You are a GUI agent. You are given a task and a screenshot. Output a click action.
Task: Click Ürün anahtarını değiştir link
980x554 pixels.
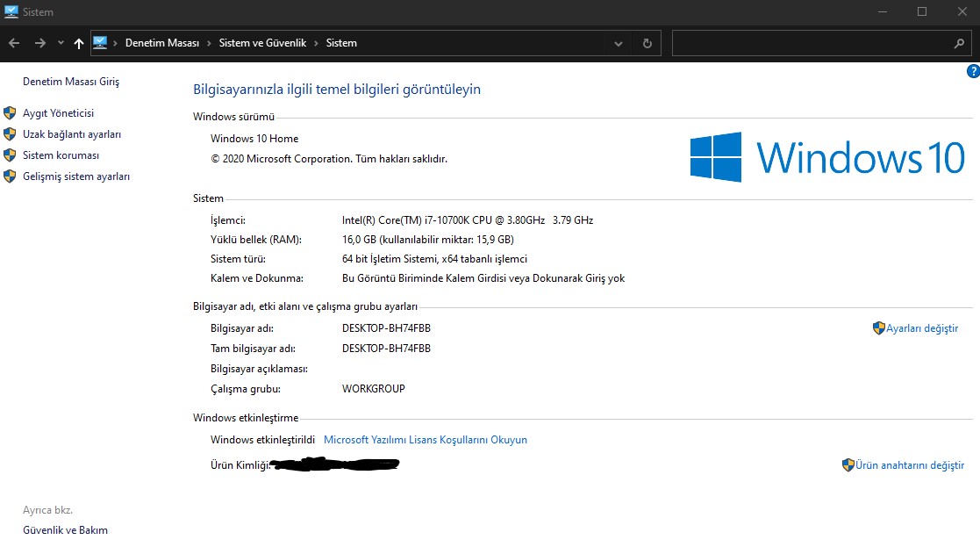pyautogui.click(x=910, y=465)
